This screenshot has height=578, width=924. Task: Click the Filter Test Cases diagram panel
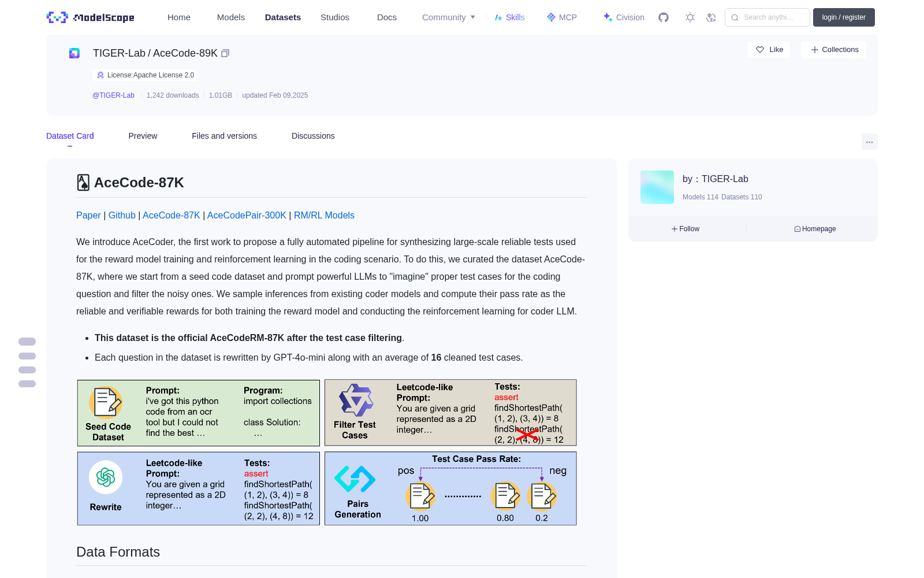(450, 413)
